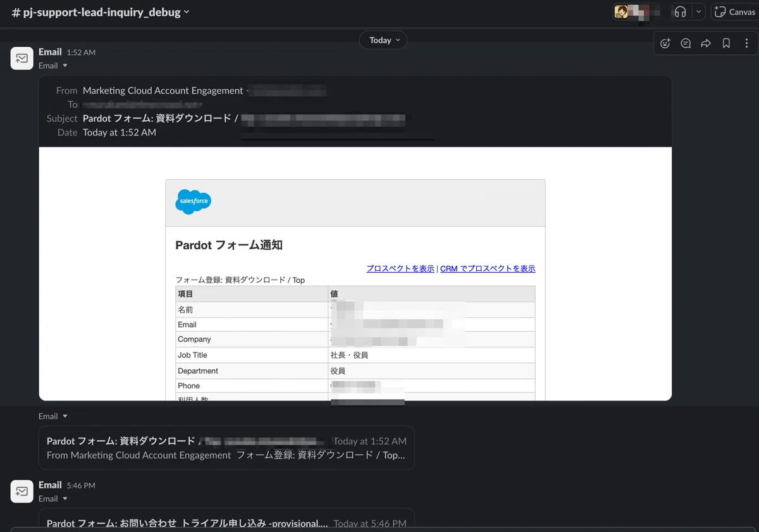The height and width of the screenshot is (532, 759).
Task: View channel members avatars
Action: pyautogui.click(x=638, y=12)
